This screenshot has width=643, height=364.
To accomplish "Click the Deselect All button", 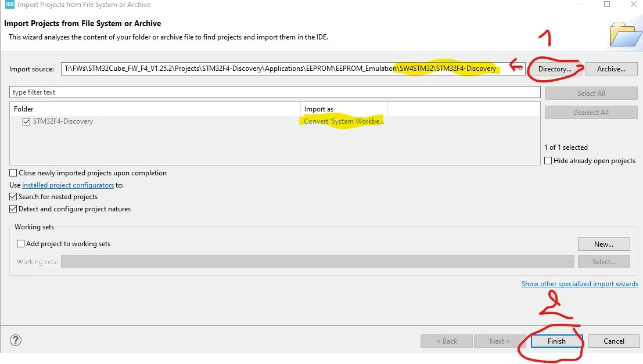I will [591, 112].
